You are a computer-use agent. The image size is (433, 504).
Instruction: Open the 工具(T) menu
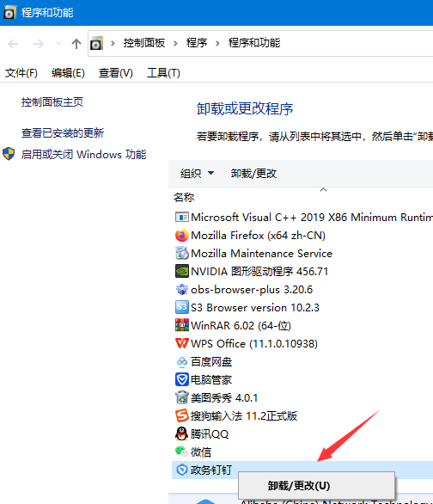point(163,73)
